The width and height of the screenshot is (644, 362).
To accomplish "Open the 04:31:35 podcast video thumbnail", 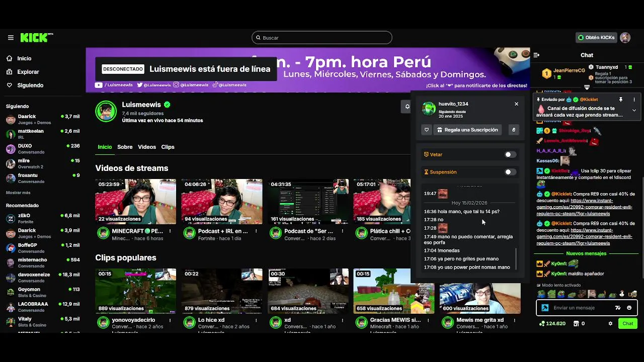I will tap(308, 201).
